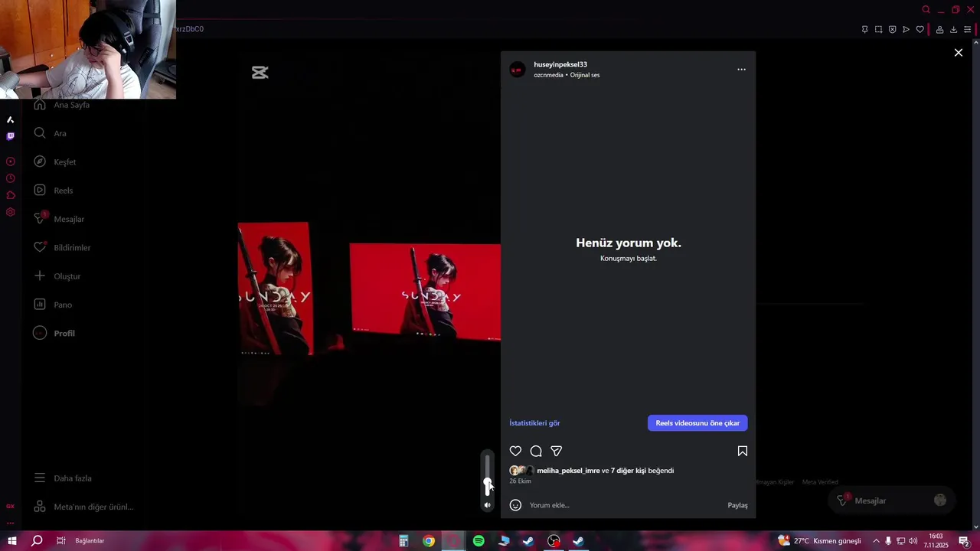Image resolution: width=980 pixels, height=551 pixels.
Task: Close the reel viewer with the X
Action: 958,53
